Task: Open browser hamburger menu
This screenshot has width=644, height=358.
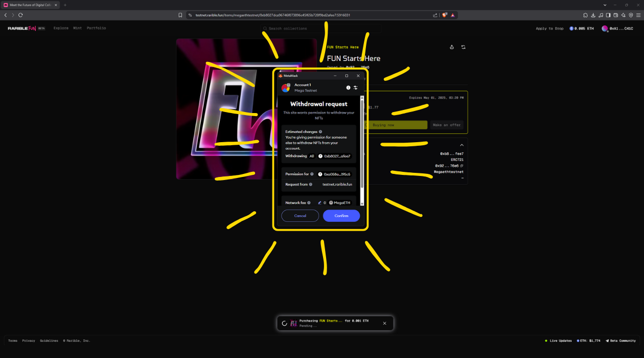Action: tap(638, 15)
